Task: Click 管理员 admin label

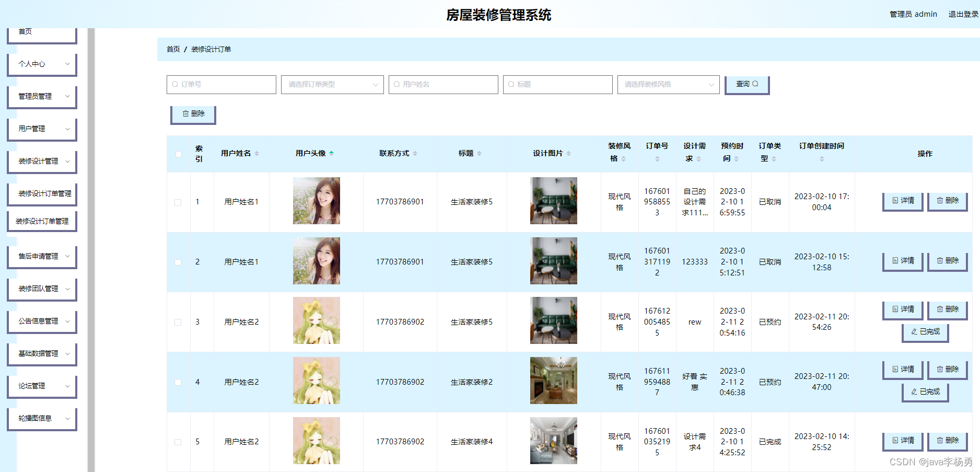Action: 913,14
